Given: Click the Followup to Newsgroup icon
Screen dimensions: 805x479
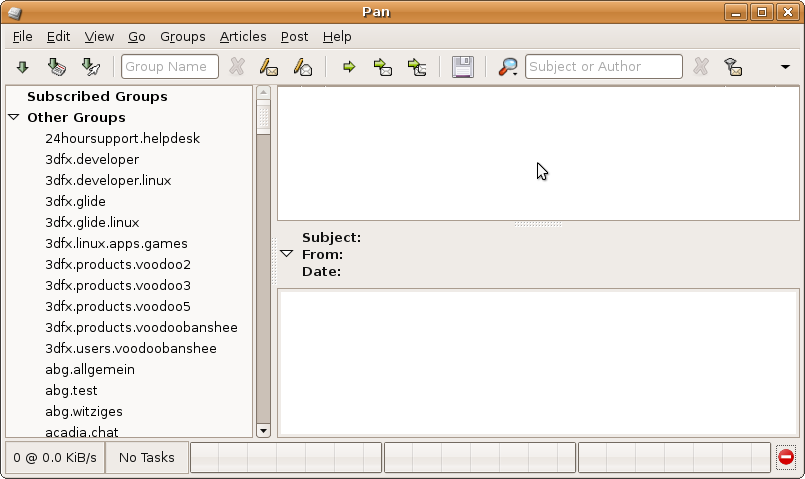Looking at the screenshot, I should click(302, 67).
